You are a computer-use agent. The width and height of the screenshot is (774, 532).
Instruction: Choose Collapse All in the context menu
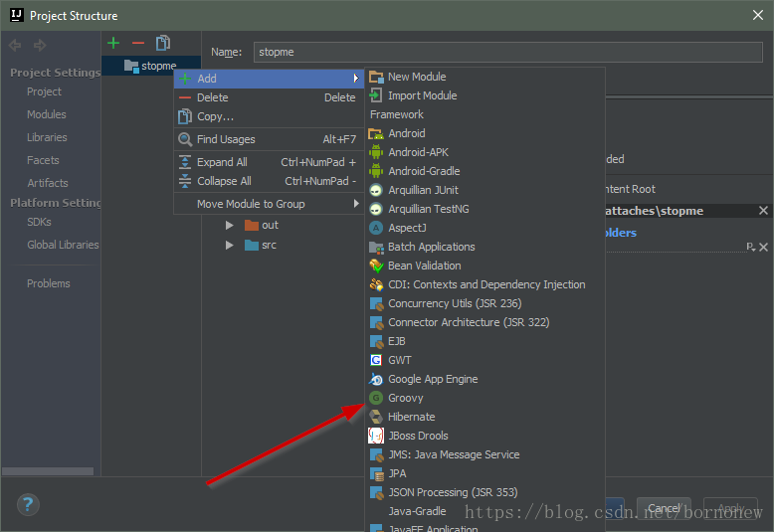pos(269,181)
